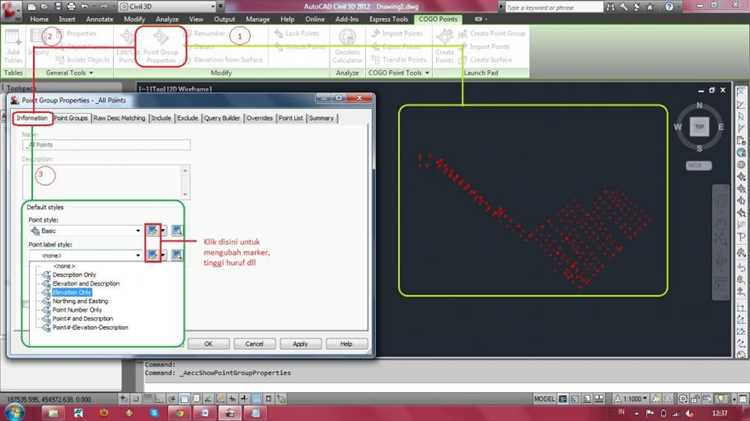Expand the COGO Point Tools panel dropdown
This screenshot has height=421, width=750.
pos(398,73)
